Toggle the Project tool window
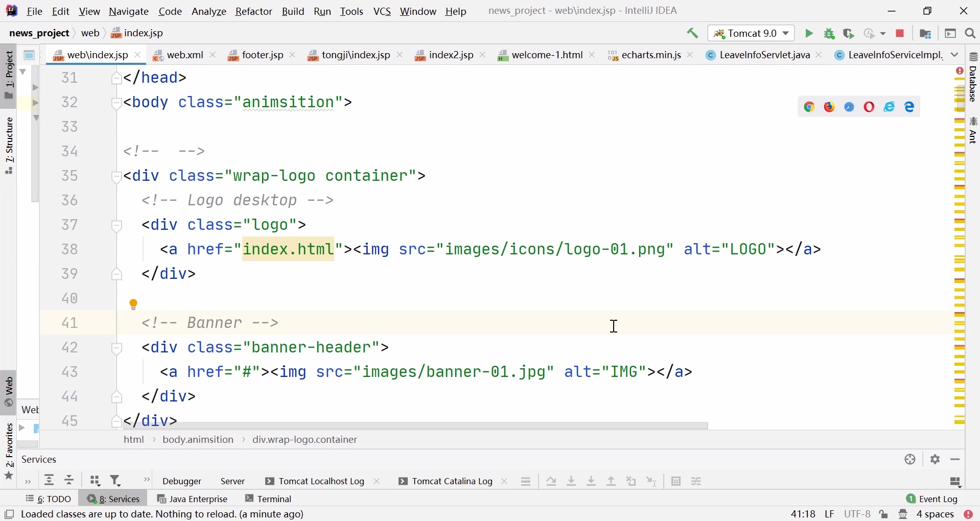The width and height of the screenshot is (980, 521). pyautogui.click(x=9, y=76)
